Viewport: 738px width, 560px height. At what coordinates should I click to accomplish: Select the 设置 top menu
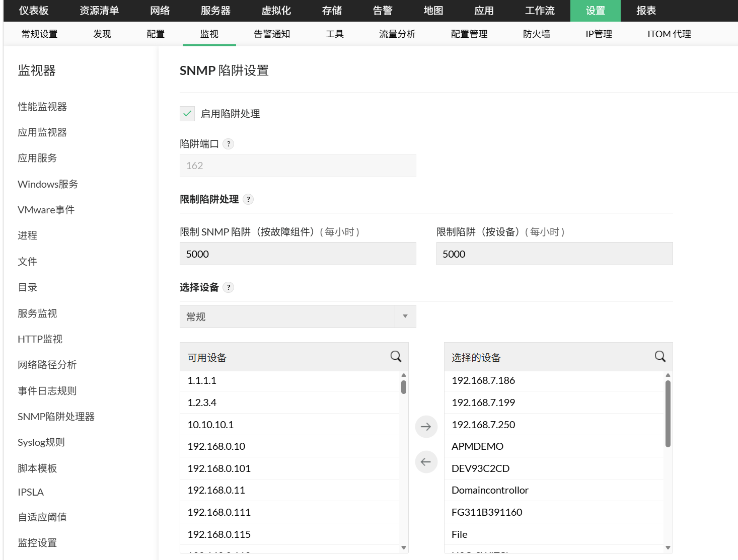[596, 11]
